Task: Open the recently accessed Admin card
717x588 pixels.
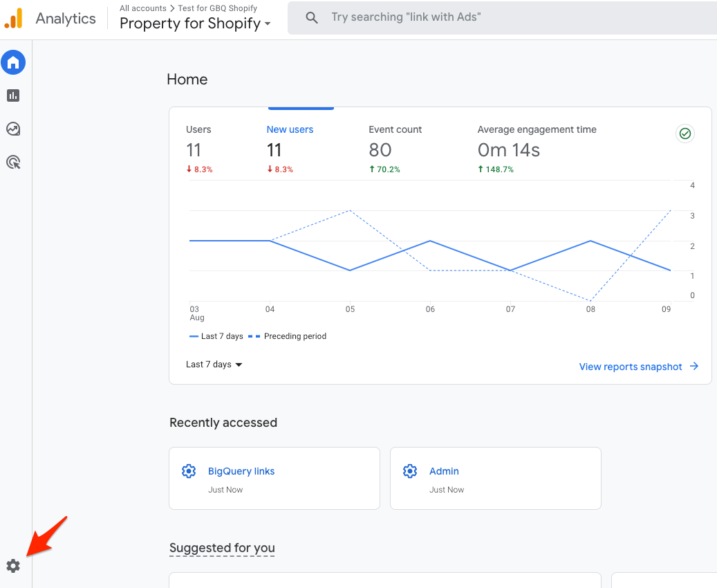Action: pos(495,478)
